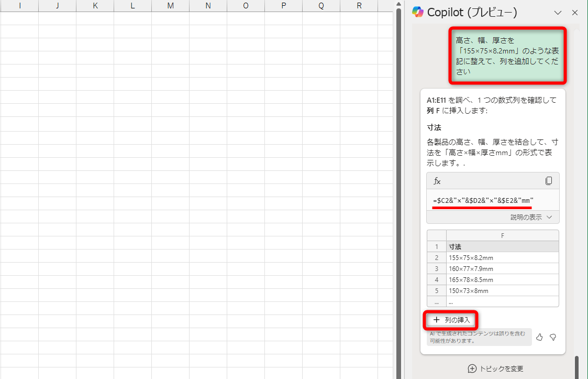This screenshot has width=588, height=379.
Task: Select the 寸法 header cell in preview
Action: coord(454,246)
